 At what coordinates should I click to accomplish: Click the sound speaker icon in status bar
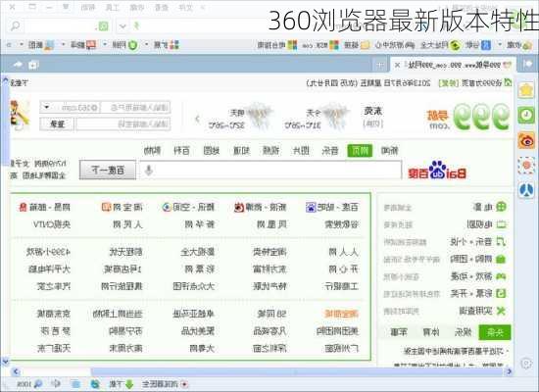pyautogui.click(x=56, y=384)
